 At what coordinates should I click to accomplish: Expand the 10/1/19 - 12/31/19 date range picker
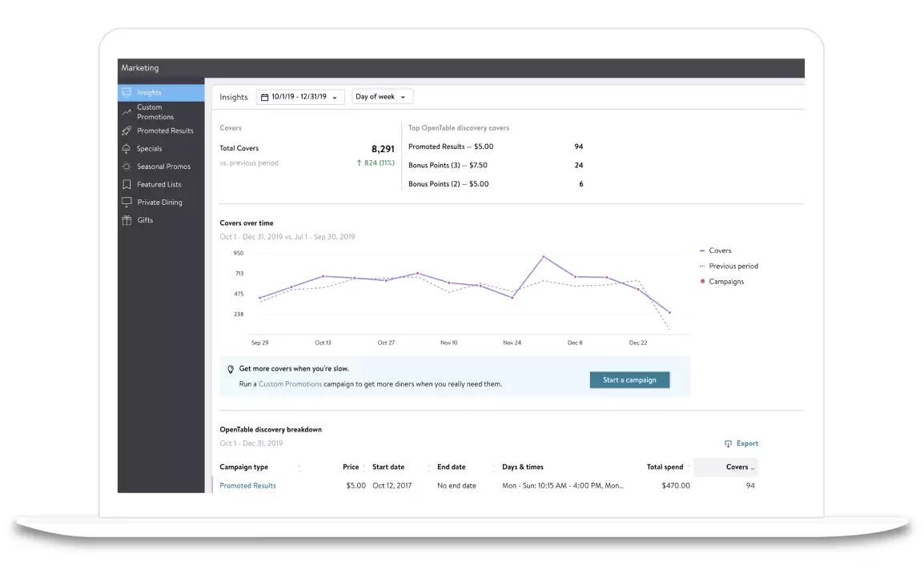(300, 97)
